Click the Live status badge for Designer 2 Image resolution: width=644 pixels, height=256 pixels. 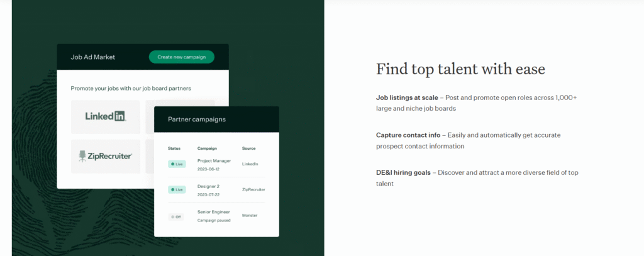(177, 189)
